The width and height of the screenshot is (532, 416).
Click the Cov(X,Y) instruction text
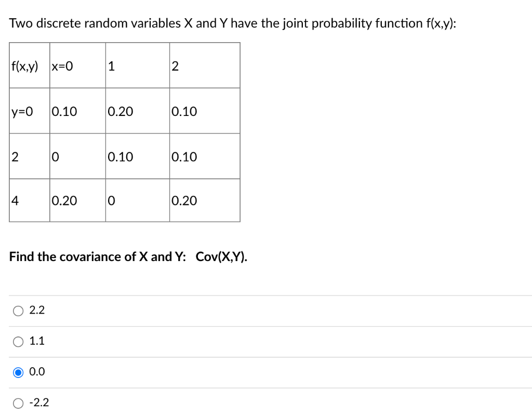point(129,256)
